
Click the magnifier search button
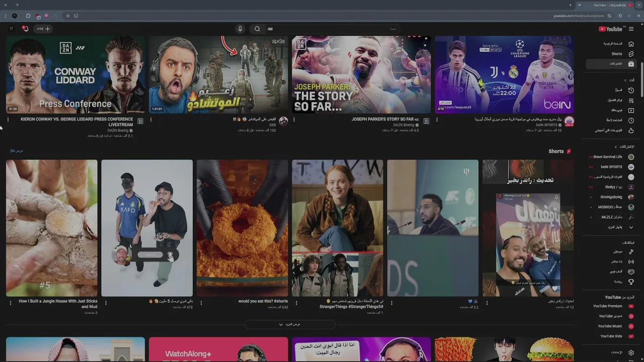tap(257, 29)
